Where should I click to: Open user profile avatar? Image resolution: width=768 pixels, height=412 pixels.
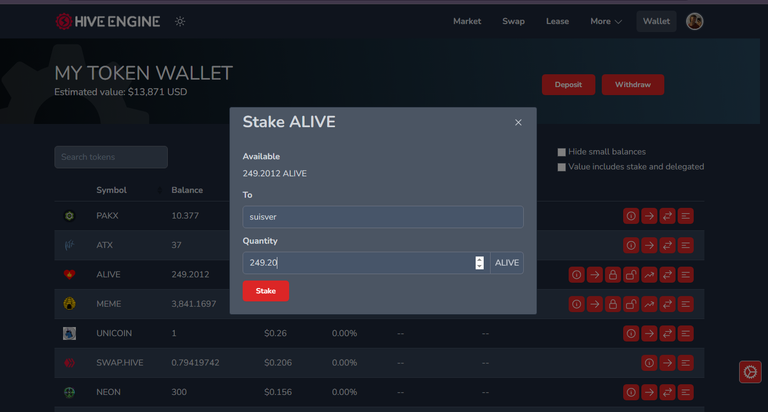coord(694,21)
